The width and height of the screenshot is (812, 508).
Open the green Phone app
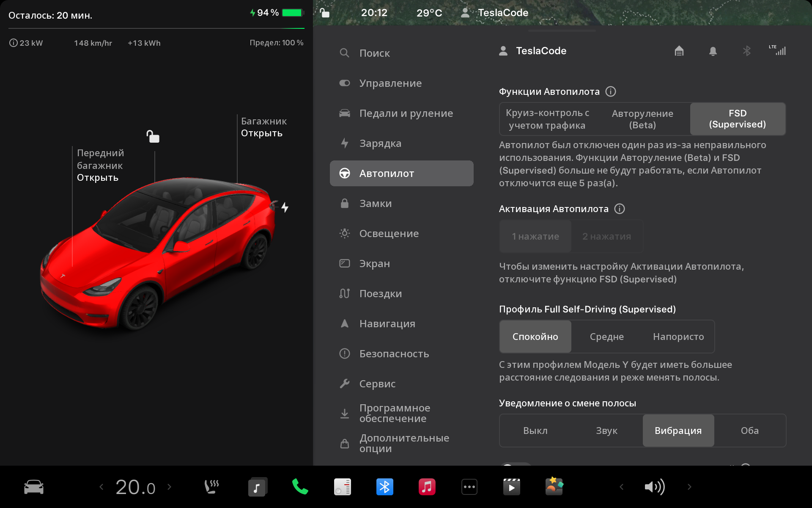coord(300,487)
